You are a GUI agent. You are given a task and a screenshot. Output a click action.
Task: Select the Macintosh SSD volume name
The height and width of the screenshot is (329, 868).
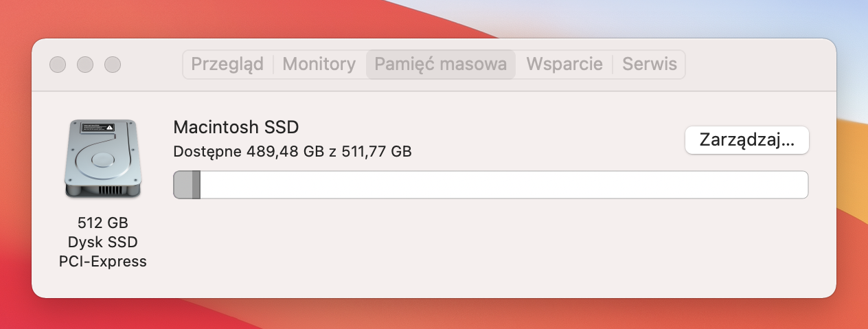pyautogui.click(x=236, y=127)
